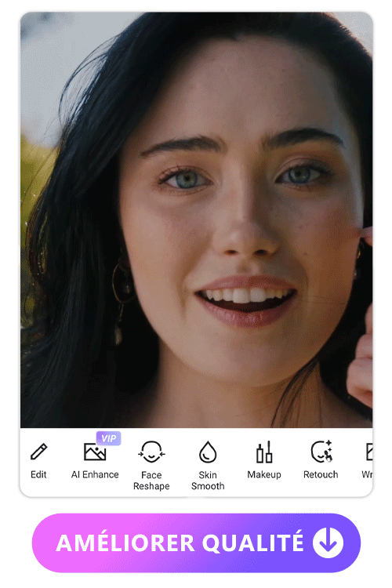Select the Edit pencil icon
The image size is (392, 588).
38,452
